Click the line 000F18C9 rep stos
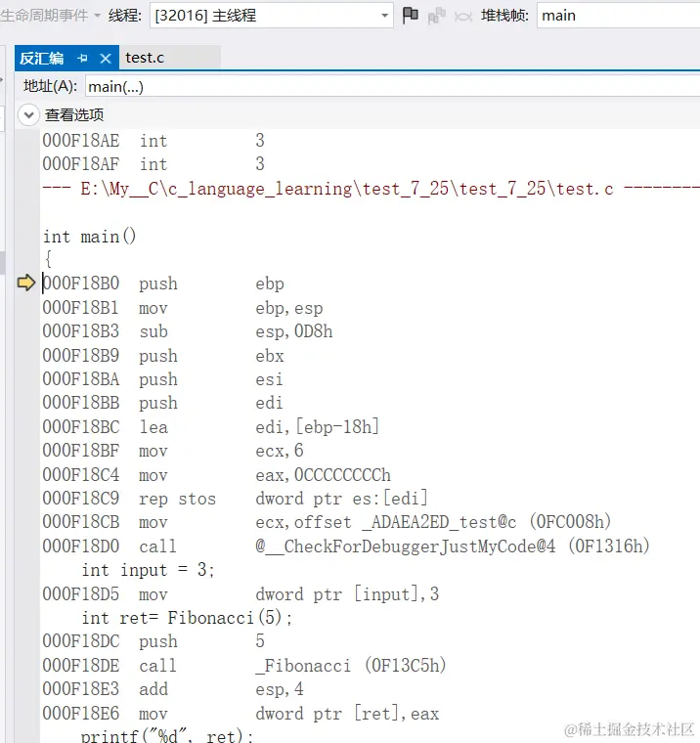700x743 pixels. 235,498
